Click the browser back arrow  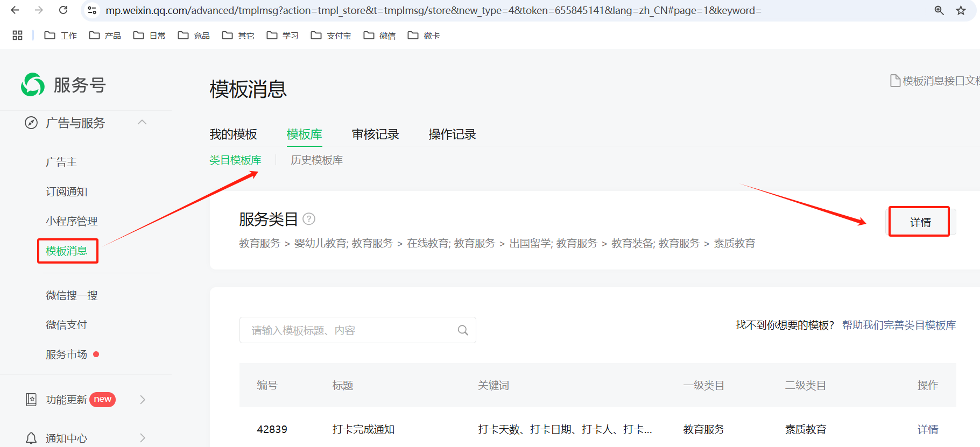click(15, 10)
